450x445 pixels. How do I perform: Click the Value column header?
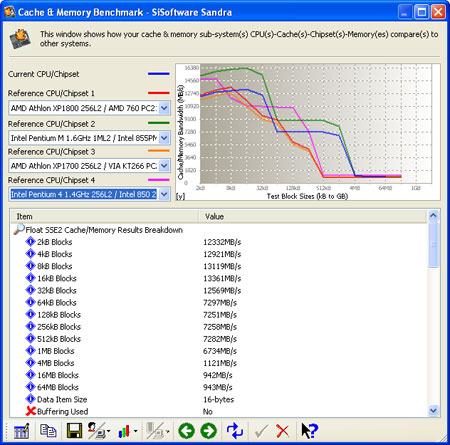pyautogui.click(x=313, y=216)
